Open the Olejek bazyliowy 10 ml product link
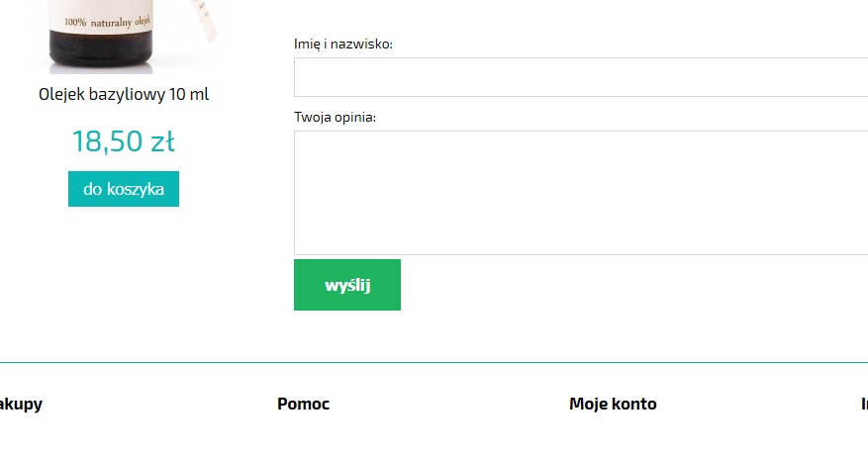Viewport: 868px width, 455px height. (124, 94)
